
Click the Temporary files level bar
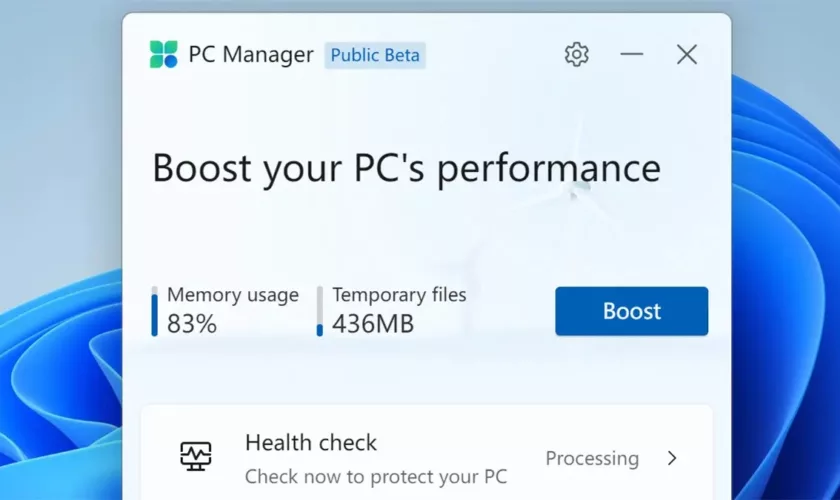tap(320, 311)
